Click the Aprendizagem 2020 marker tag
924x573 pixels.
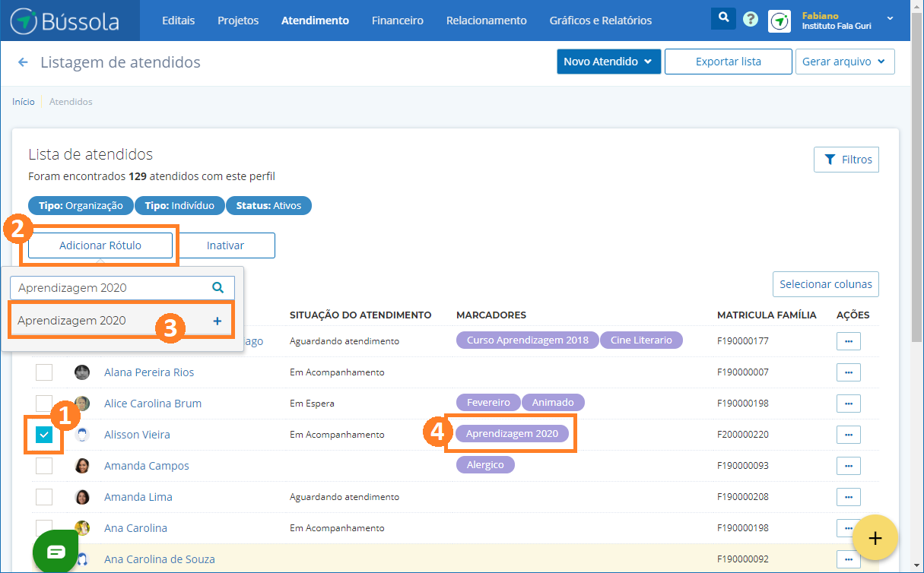[512, 434]
